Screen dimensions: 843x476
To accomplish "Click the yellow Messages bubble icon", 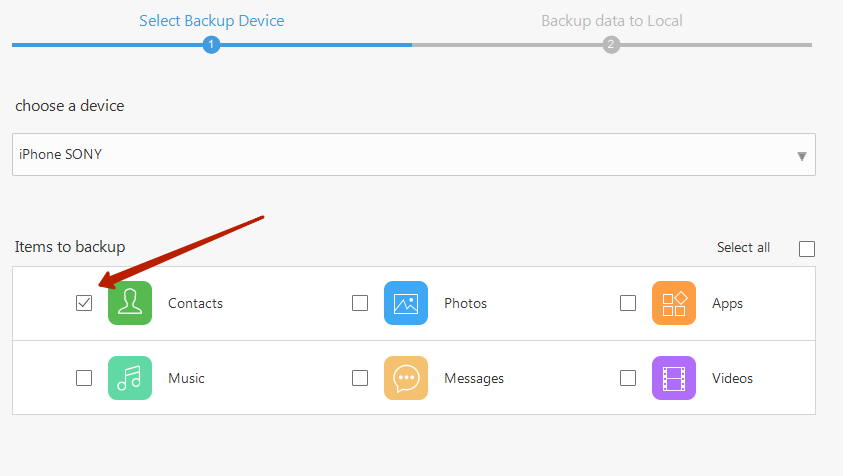I will (406, 378).
